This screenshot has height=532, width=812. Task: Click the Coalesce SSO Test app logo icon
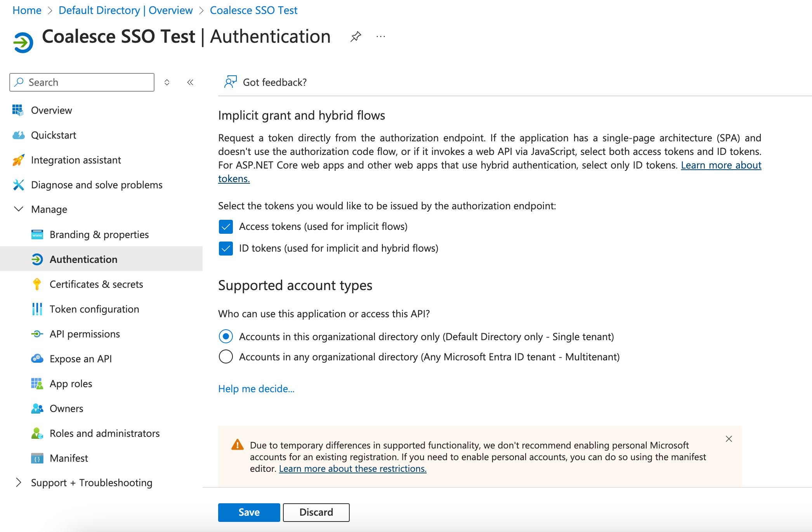[23, 42]
